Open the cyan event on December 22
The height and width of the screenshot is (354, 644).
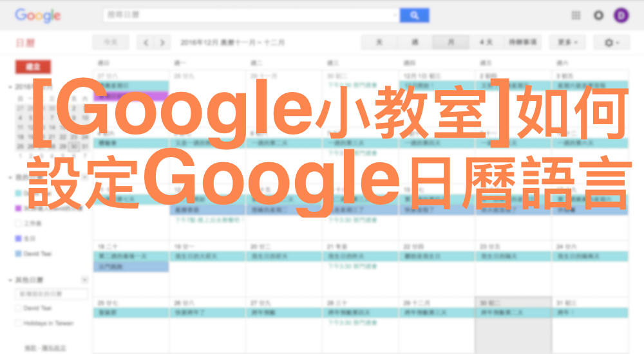[437, 256]
